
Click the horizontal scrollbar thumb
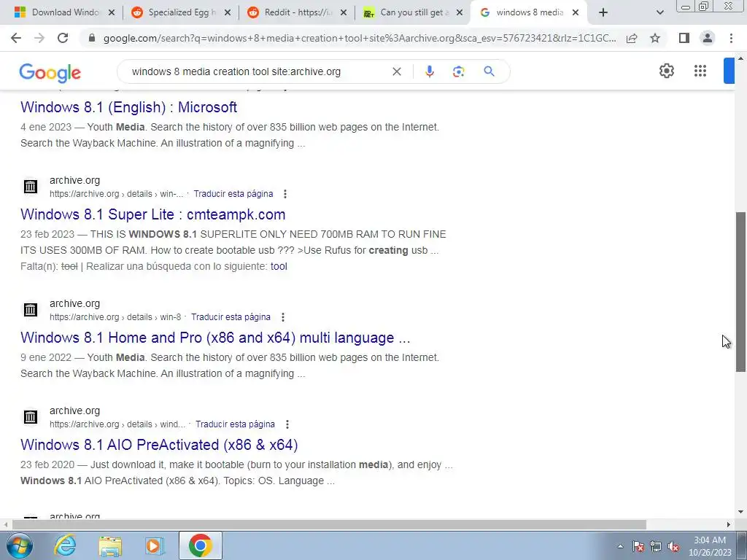tap(329, 525)
